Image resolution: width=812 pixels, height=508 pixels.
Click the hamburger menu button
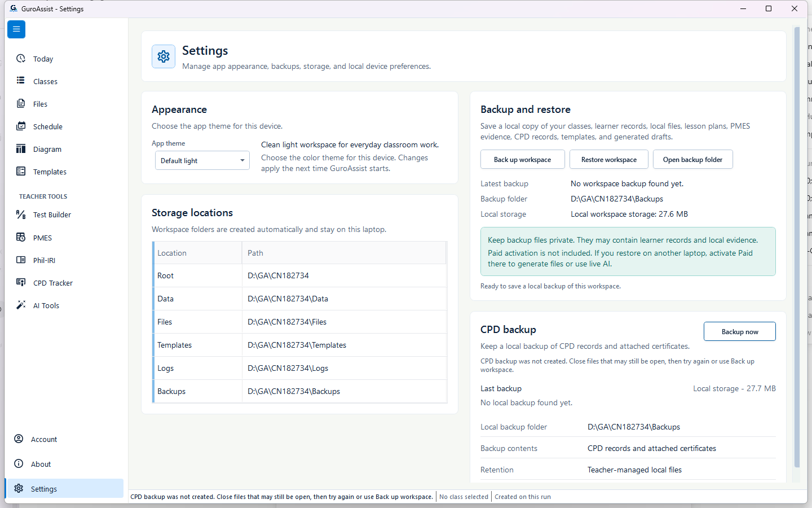pos(16,29)
